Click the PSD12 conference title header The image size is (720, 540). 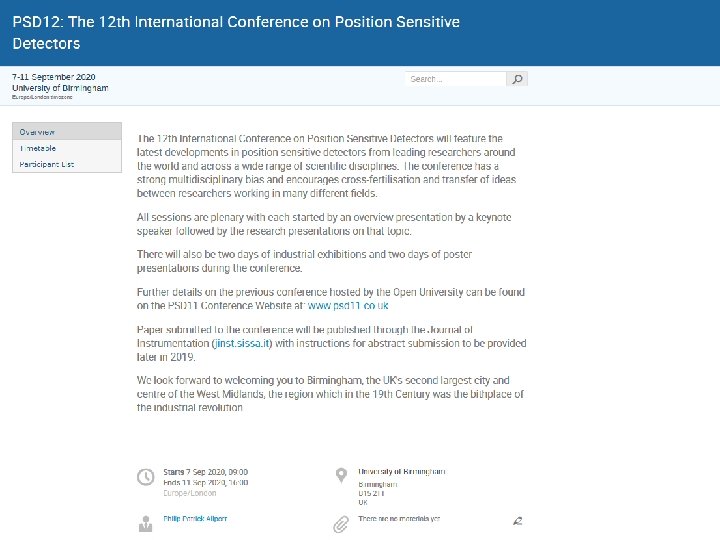click(236, 32)
